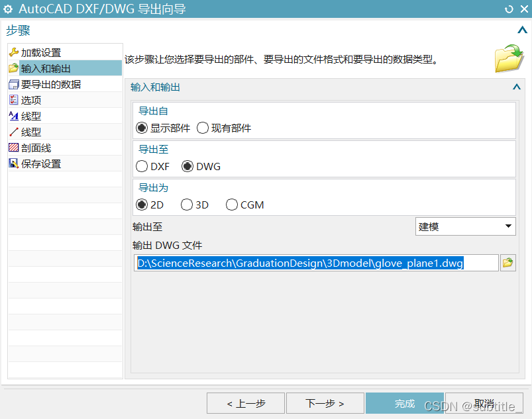Go to 剖面线 step
Screen dimensions: 532x419
[x=65, y=148]
